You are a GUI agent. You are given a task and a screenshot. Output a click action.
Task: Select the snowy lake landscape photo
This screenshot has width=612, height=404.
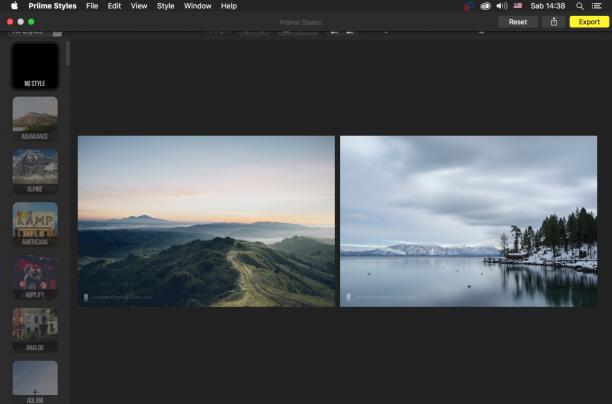click(468, 221)
